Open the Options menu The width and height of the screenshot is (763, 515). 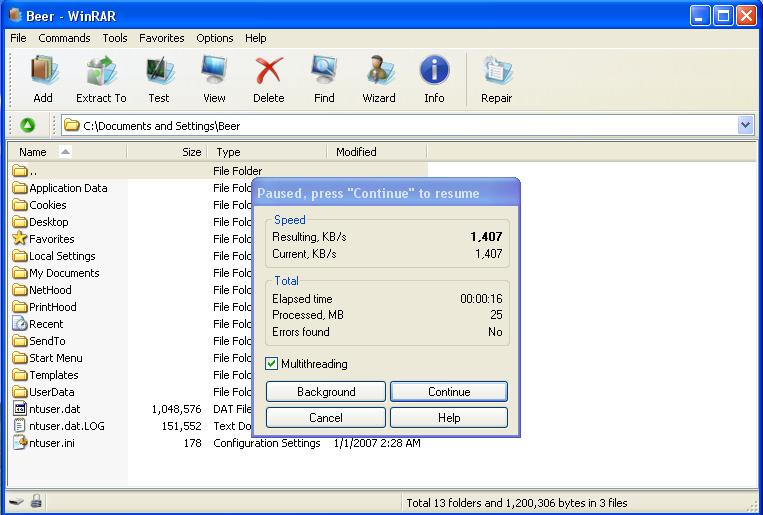215,38
